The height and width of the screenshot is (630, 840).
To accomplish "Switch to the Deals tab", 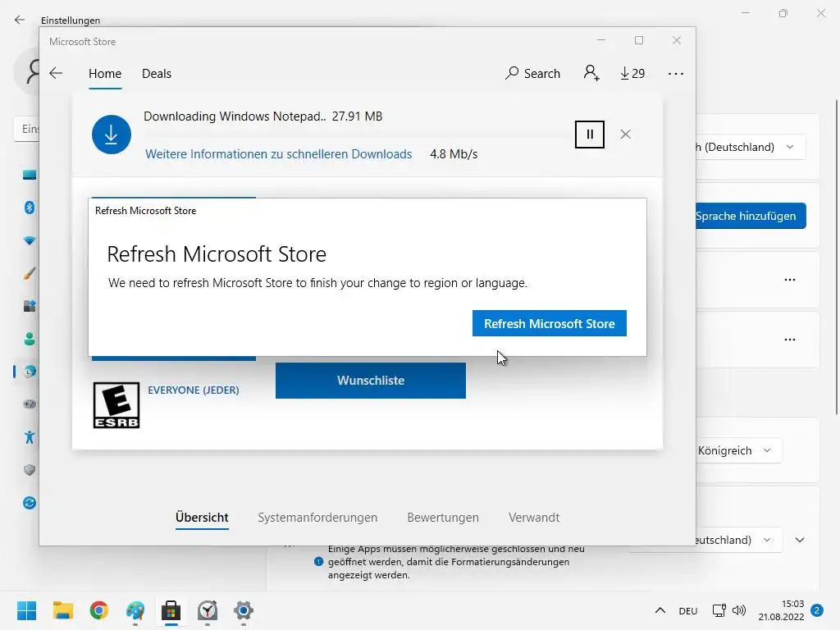I will [x=157, y=73].
